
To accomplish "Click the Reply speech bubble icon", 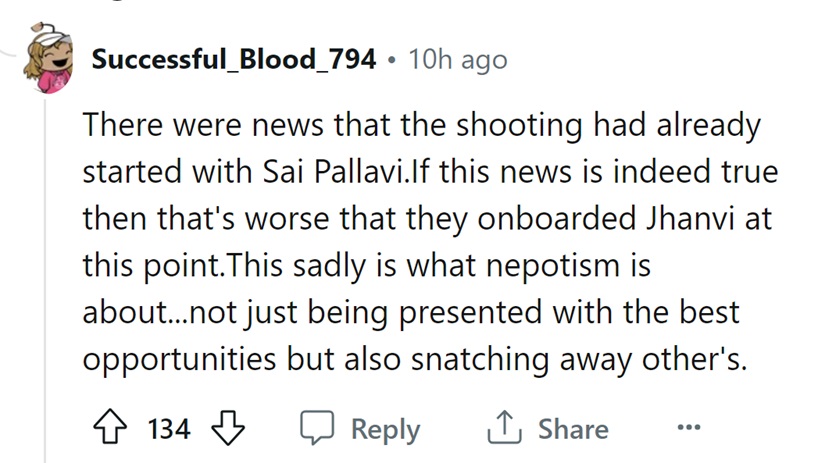I will coord(320,429).
